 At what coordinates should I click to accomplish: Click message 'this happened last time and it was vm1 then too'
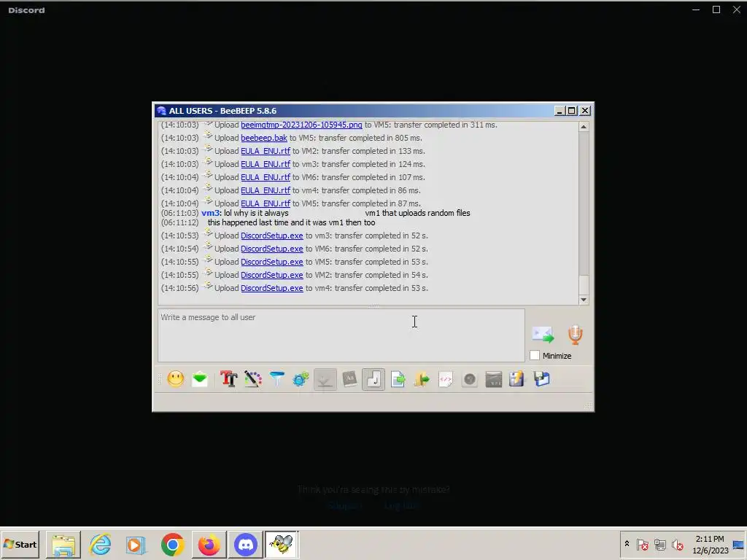tap(291, 222)
